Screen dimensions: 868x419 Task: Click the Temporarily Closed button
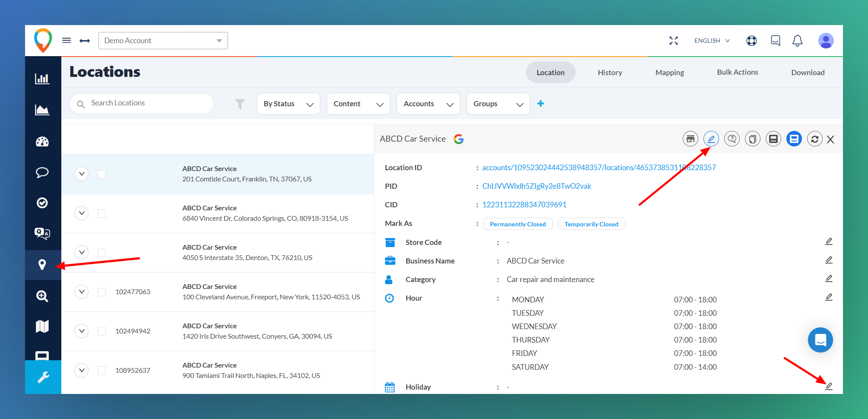[x=591, y=224]
